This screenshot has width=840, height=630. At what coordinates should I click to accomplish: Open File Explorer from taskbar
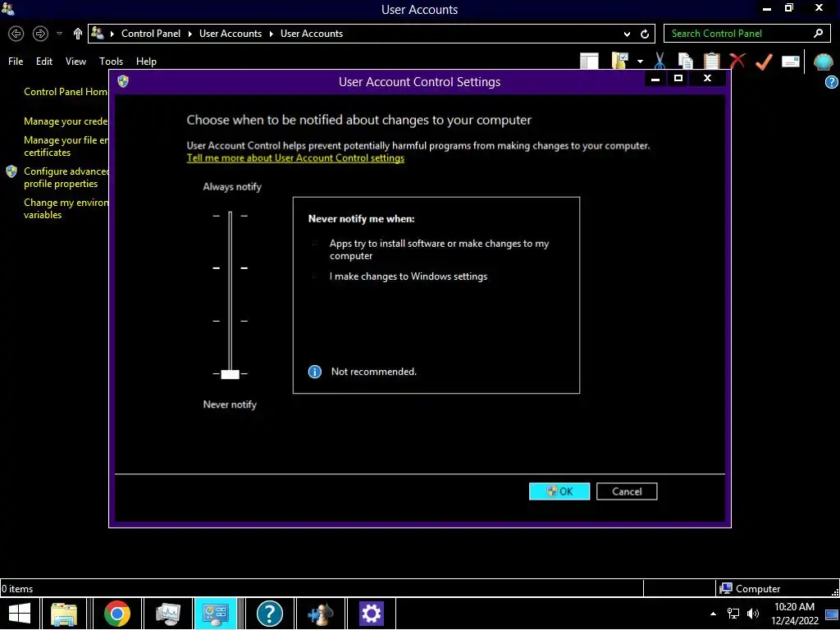(64, 614)
